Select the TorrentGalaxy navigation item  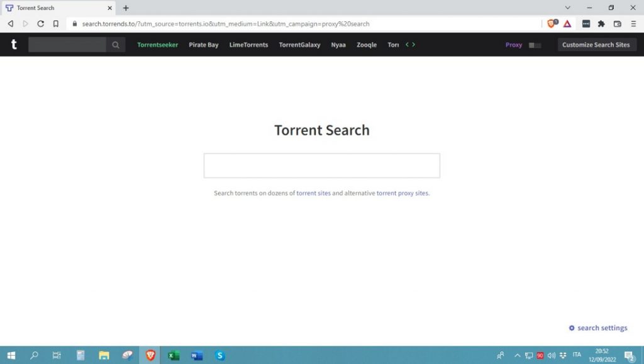pos(299,45)
